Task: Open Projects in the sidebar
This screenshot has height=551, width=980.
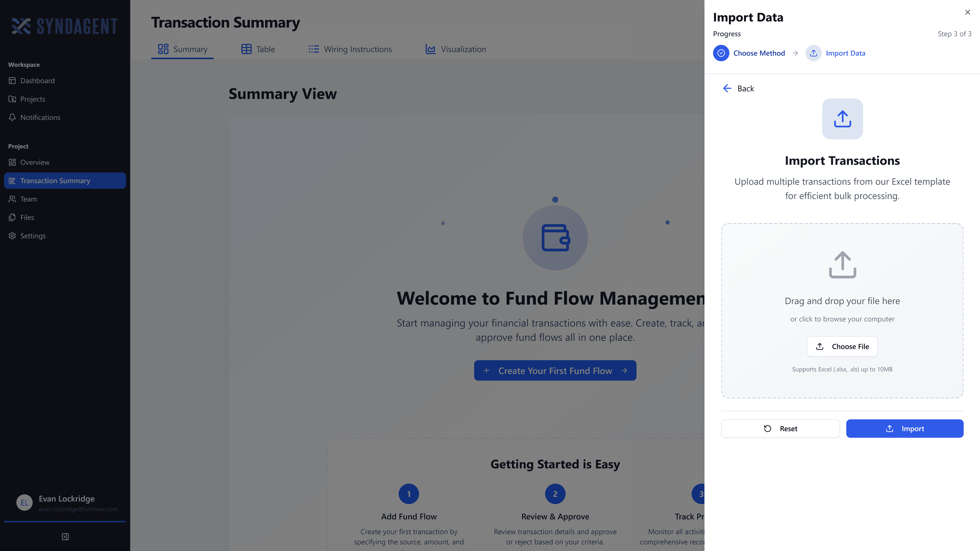Action: pyautogui.click(x=65, y=99)
